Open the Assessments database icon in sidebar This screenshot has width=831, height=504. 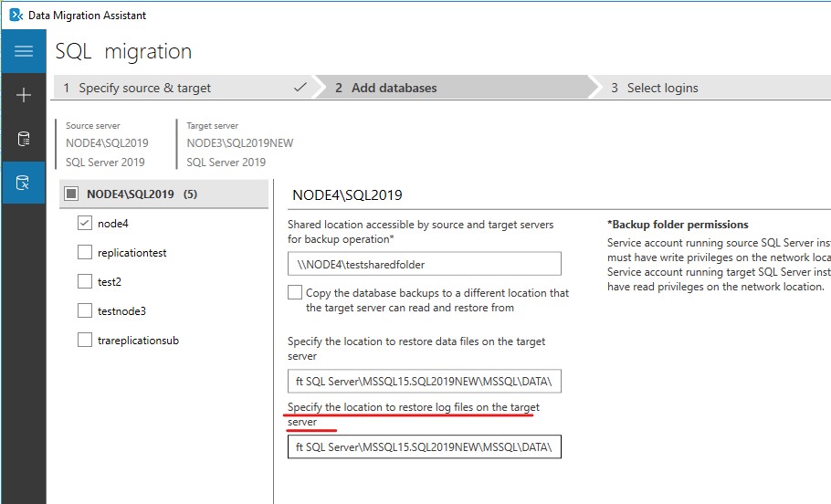coord(24,139)
